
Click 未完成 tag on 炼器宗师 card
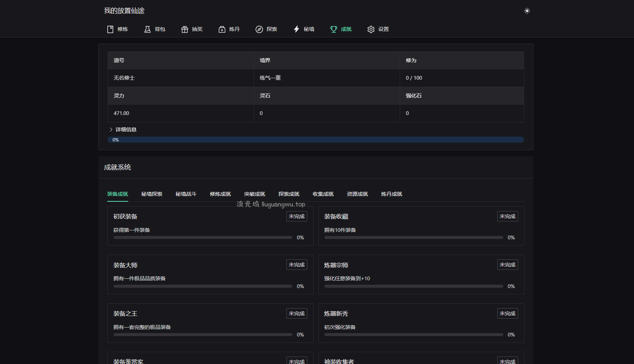[507, 265]
